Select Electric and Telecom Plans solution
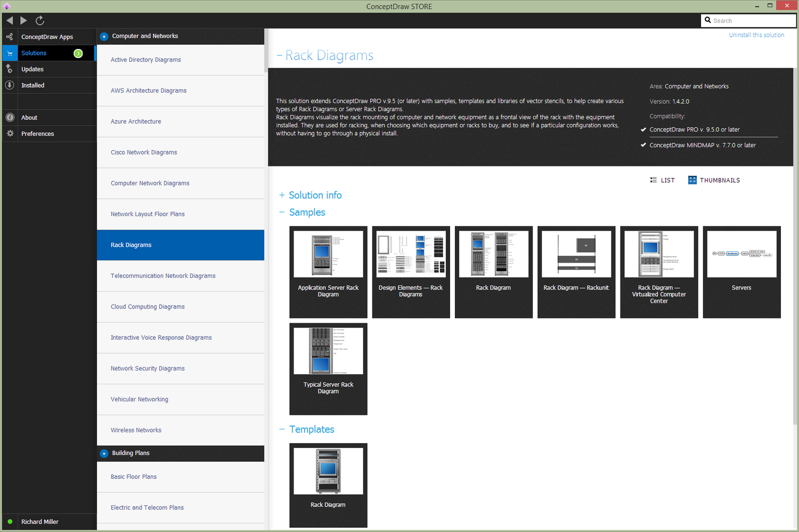The height and width of the screenshot is (532, 799). click(x=181, y=508)
